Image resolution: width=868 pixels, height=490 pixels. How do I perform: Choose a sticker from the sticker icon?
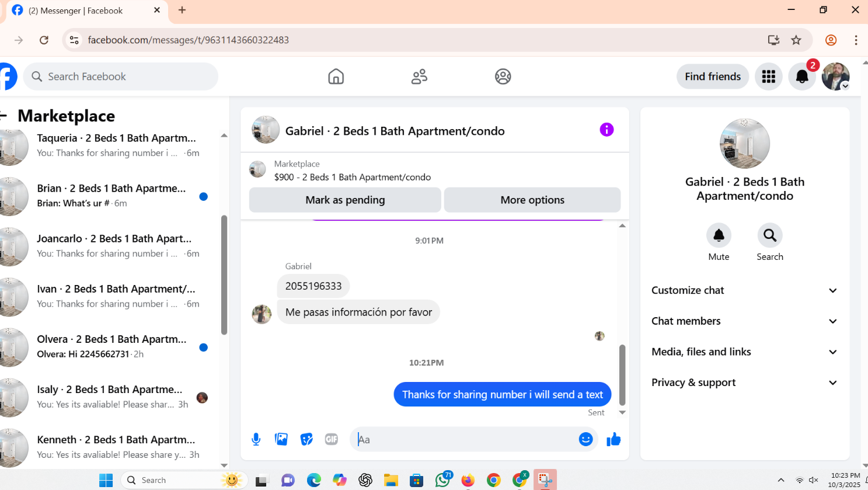pyautogui.click(x=306, y=439)
